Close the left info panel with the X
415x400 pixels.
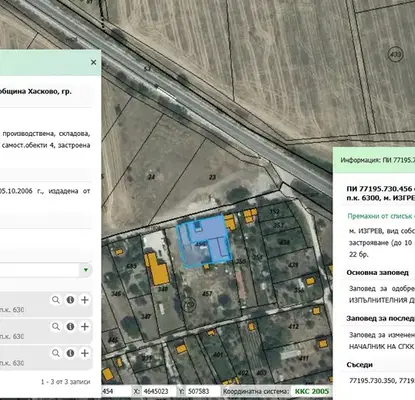(93, 62)
